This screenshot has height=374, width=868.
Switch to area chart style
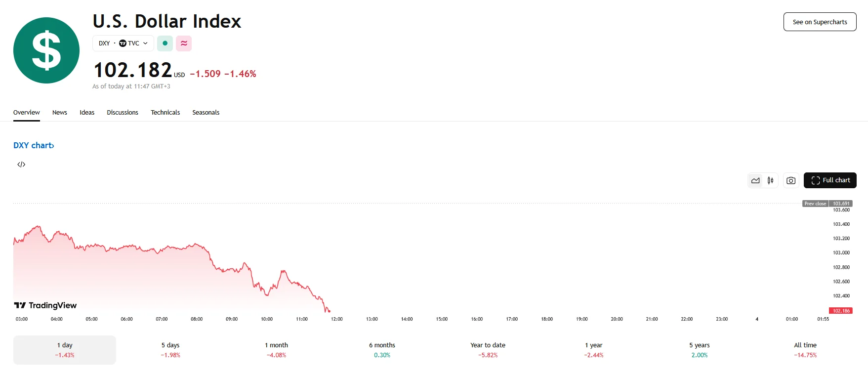click(x=755, y=180)
